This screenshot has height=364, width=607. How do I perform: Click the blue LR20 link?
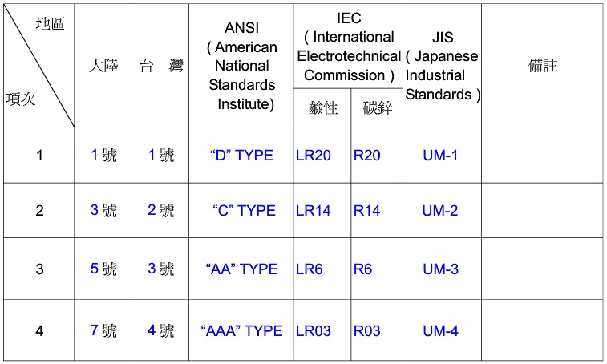(314, 156)
